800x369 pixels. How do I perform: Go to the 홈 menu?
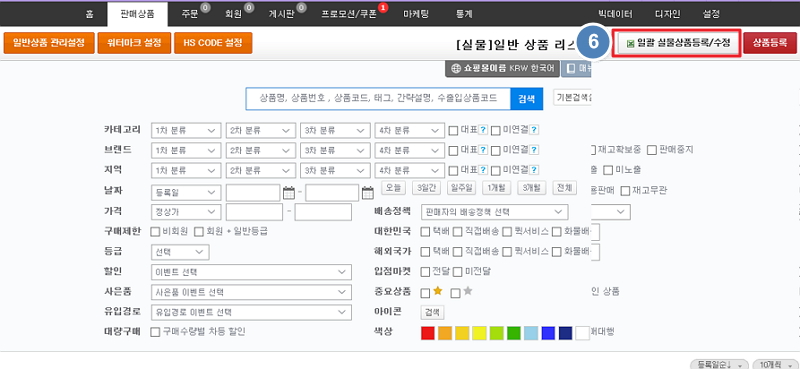89,14
